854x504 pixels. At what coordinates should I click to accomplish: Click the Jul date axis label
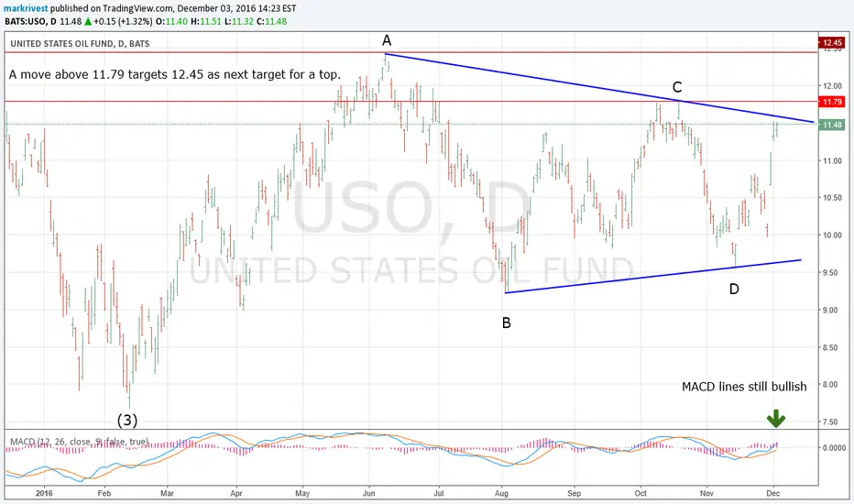click(438, 493)
